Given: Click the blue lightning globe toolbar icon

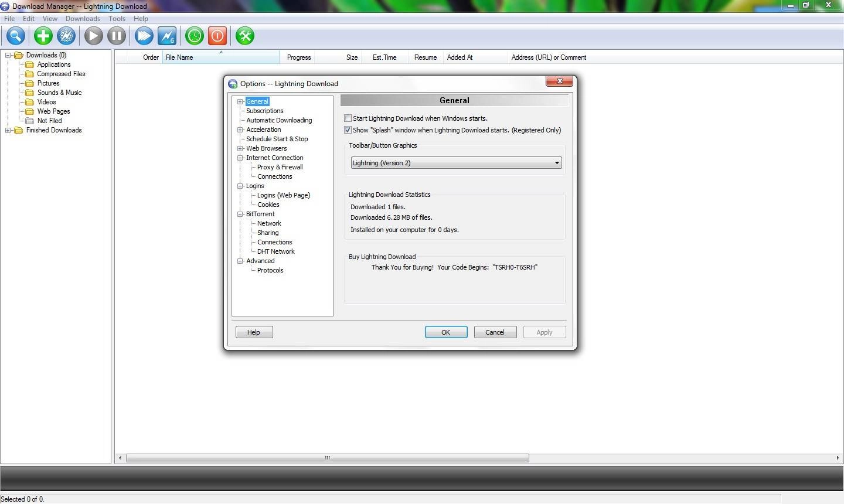Looking at the screenshot, I should coord(66,36).
